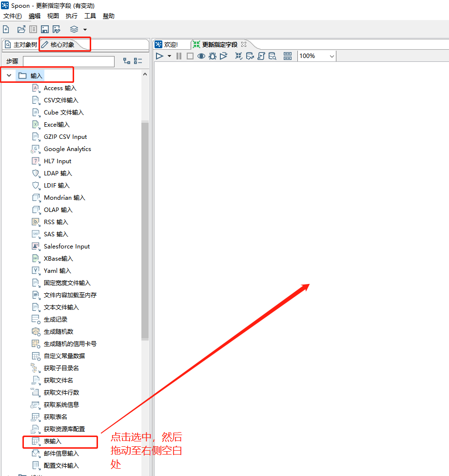Click the explore repository toolbar icon
449x476 pixels.
pyautogui.click(x=33, y=29)
